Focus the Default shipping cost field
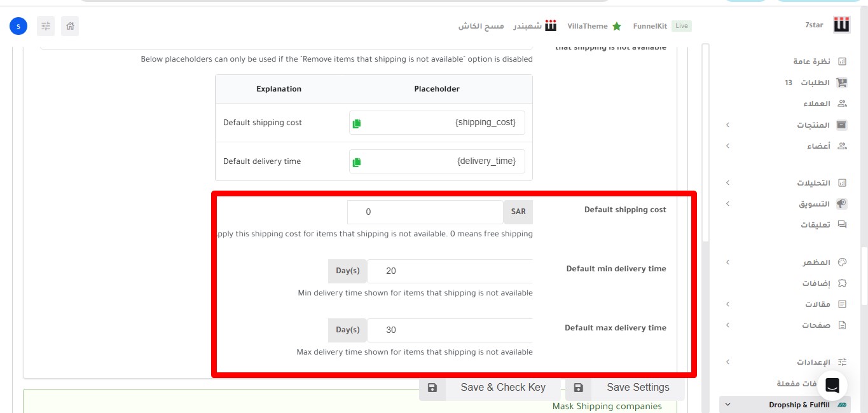The image size is (868, 413). point(425,212)
